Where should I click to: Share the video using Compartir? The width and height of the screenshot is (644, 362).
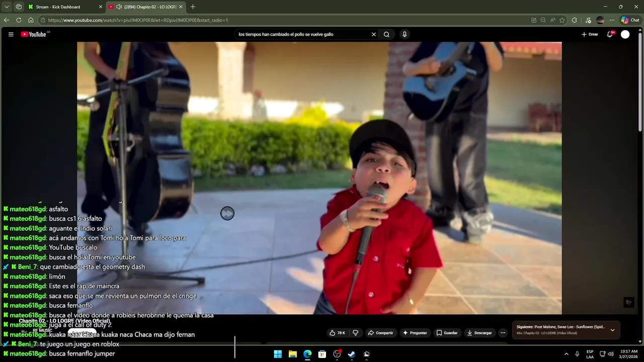381,333
